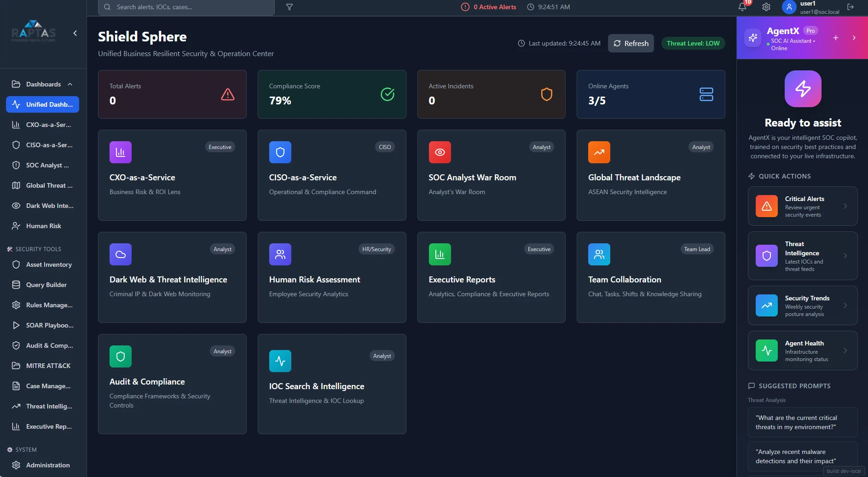The height and width of the screenshot is (477, 868).
Task: Open the logout icon in top right
Action: (850, 7)
